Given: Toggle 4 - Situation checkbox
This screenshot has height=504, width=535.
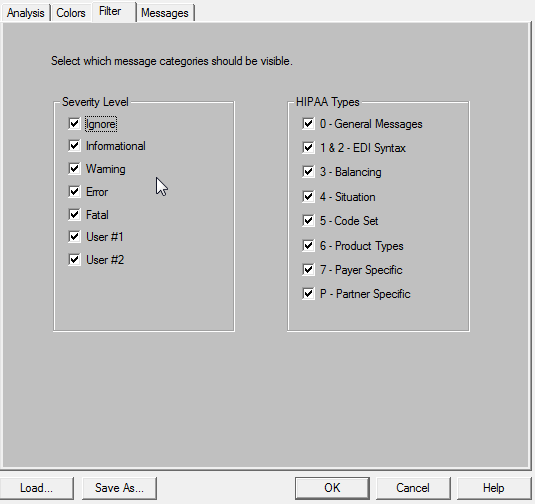Looking at the screenshot, I should click(x=308, y=197).
